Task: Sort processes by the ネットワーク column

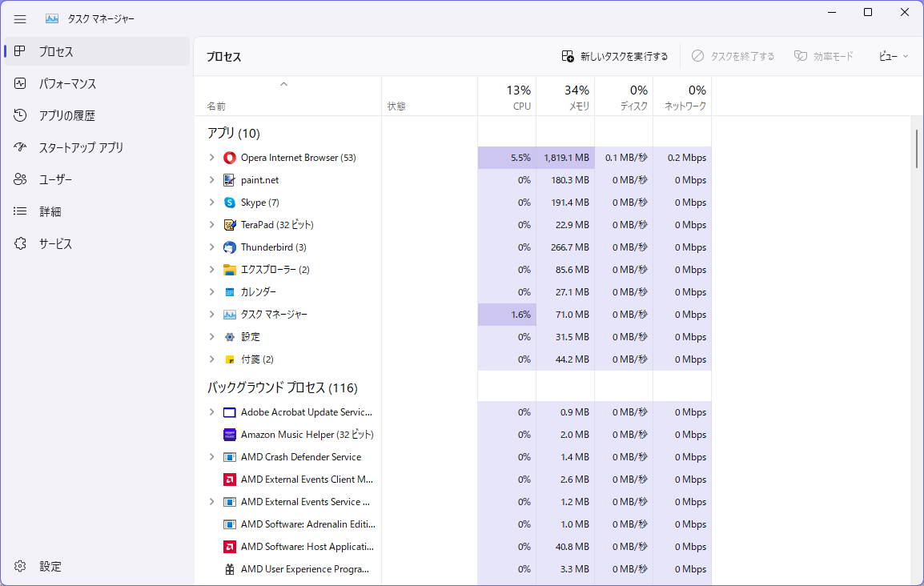Action: click(x=682, y=96)
